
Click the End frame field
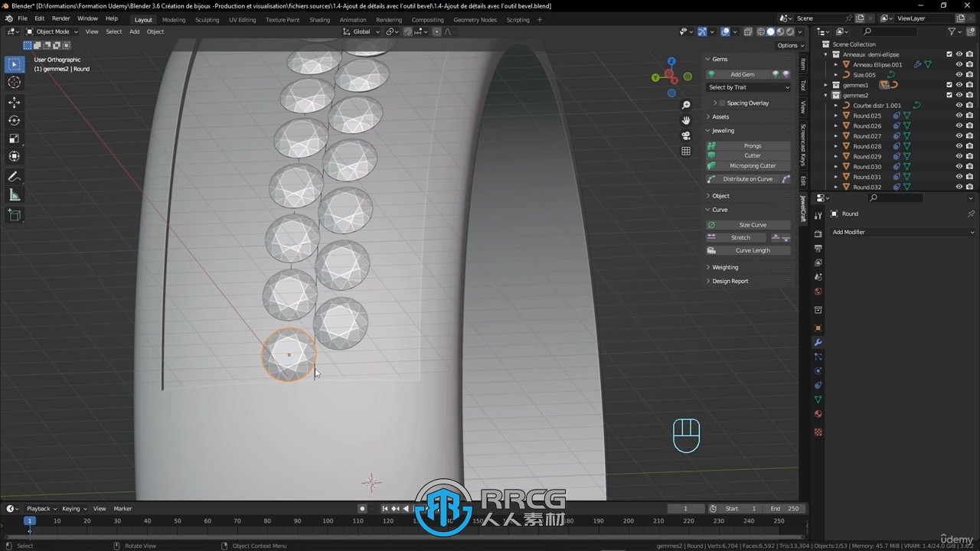[x=786, y=508]
